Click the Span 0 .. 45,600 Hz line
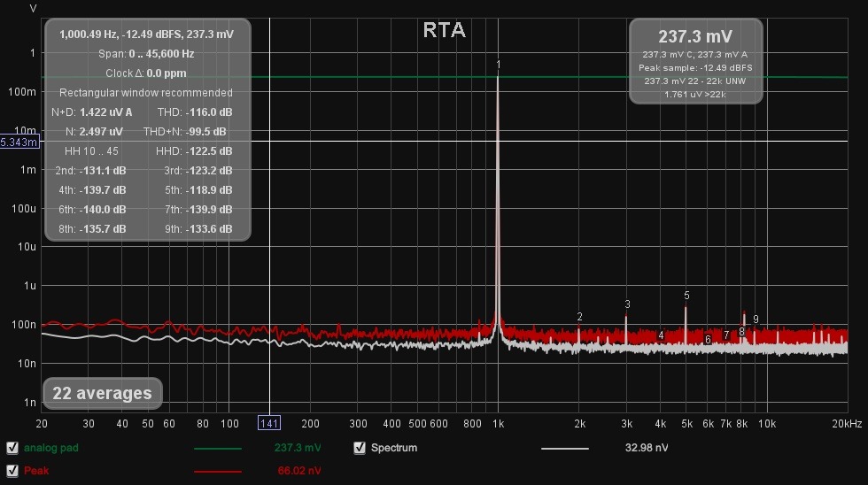Viewport: 868px width, 485px height. point(146,54)
